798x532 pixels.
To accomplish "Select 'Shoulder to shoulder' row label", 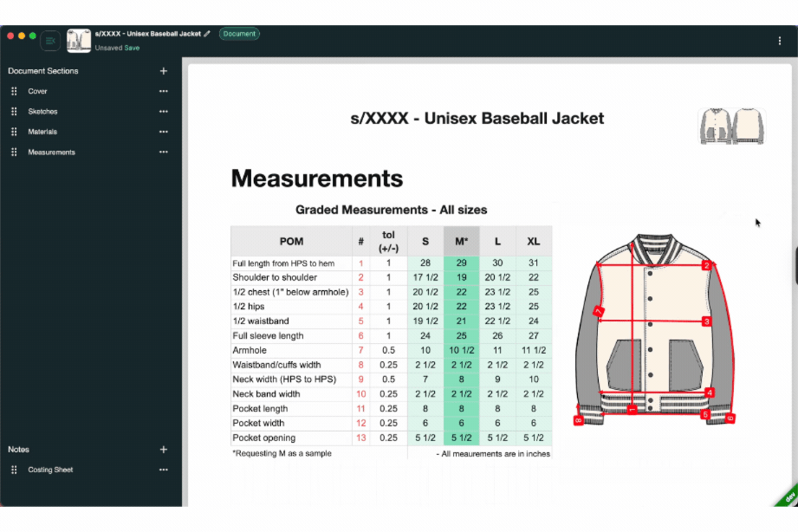I will [275, 277].
